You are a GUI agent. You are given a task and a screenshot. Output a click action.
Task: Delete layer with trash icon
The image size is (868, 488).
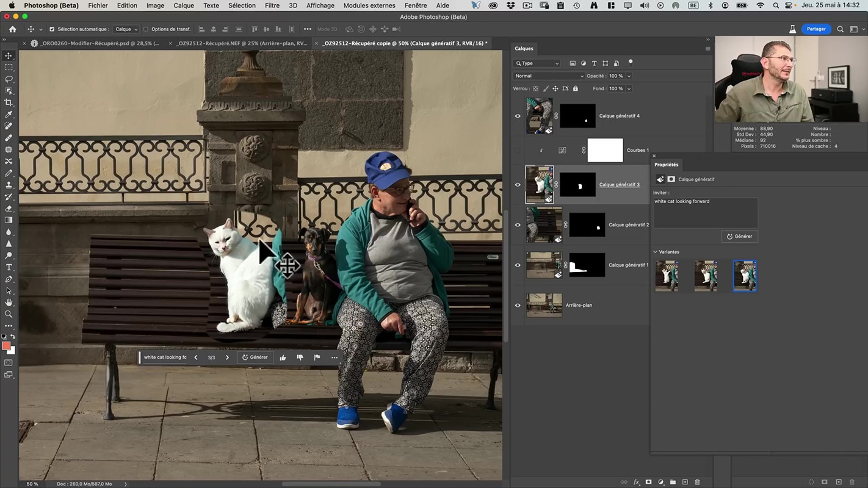point(697,482)
